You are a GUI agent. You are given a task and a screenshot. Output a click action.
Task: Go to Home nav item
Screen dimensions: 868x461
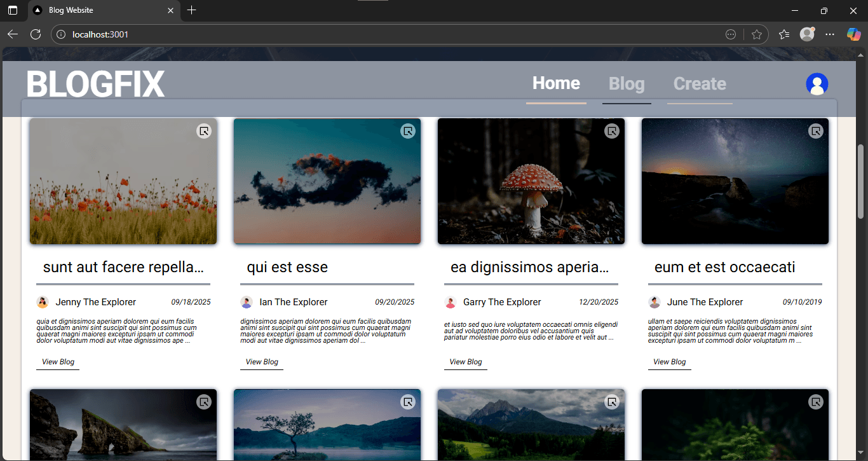[x=556, y=83]
